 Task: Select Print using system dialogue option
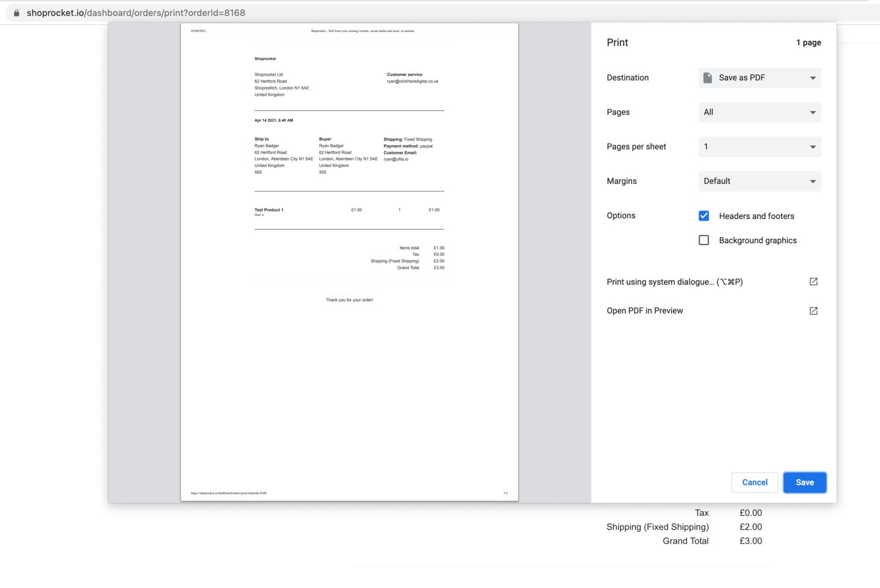pyautogui.click(x=674, y=282)
